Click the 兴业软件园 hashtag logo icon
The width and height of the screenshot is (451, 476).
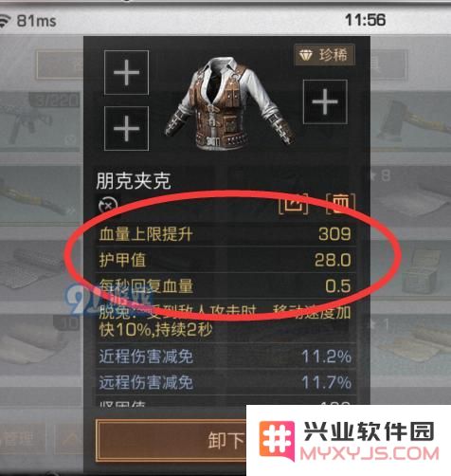click(277, 440)
